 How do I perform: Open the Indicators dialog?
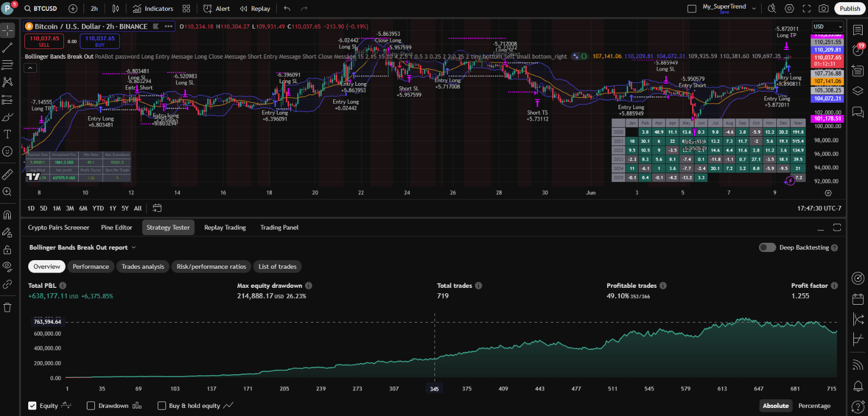[x=154, y=9]
